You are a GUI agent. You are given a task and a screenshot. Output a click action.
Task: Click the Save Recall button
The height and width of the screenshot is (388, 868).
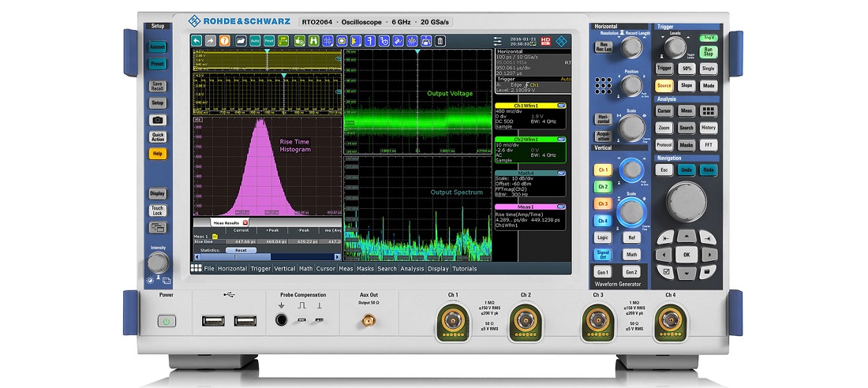click(x=158, y=86)
